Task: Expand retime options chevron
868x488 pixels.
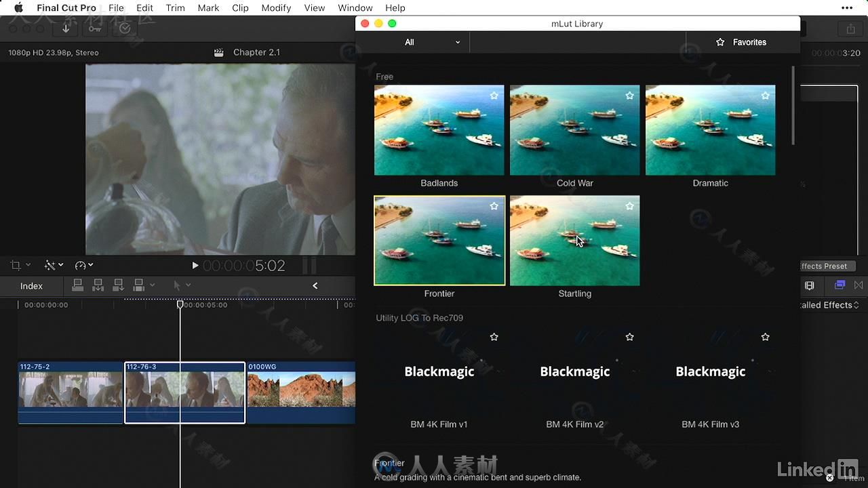Action: [x=90, y=265]
